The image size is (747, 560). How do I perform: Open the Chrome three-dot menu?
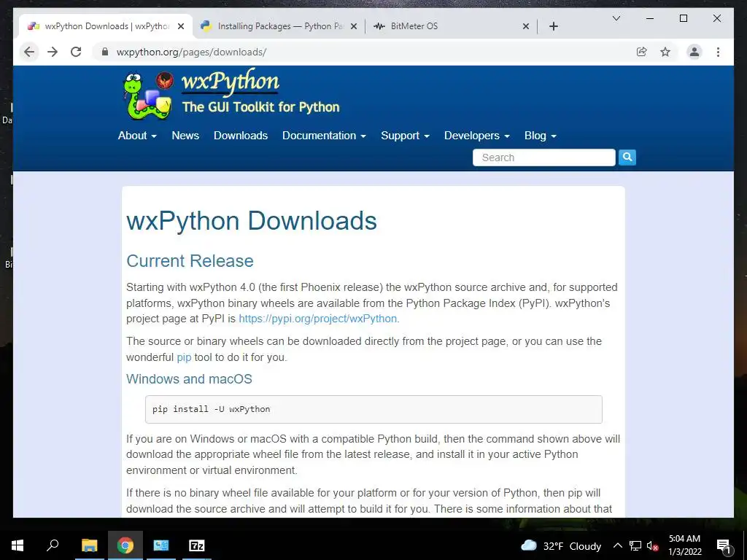click(718, 52)
